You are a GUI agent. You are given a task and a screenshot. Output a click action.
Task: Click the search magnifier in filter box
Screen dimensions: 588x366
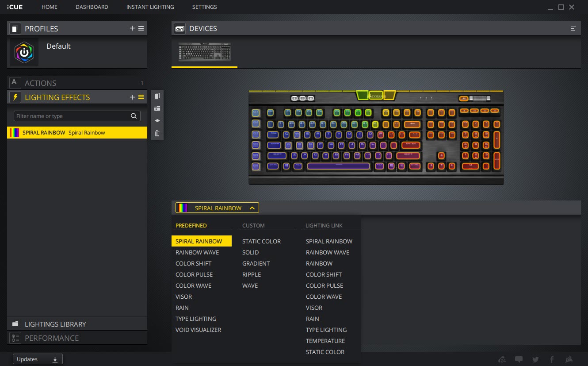[x=134, y=116]
